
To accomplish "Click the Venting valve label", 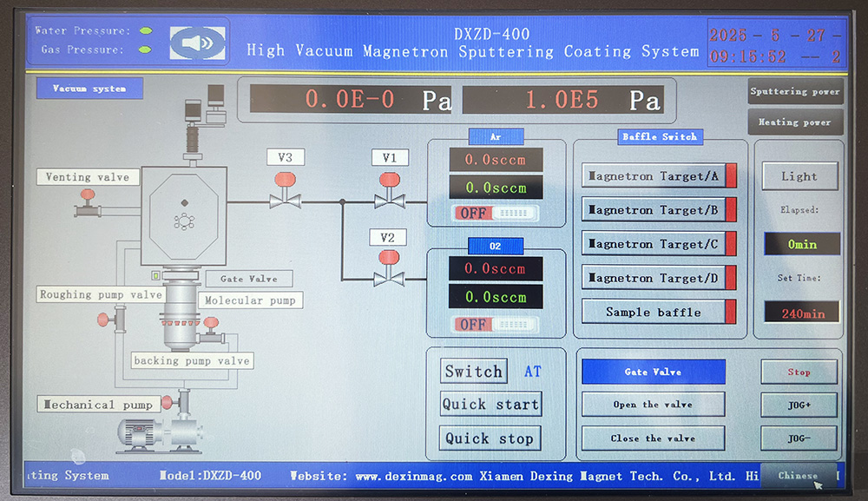I will tap(88, 177).
